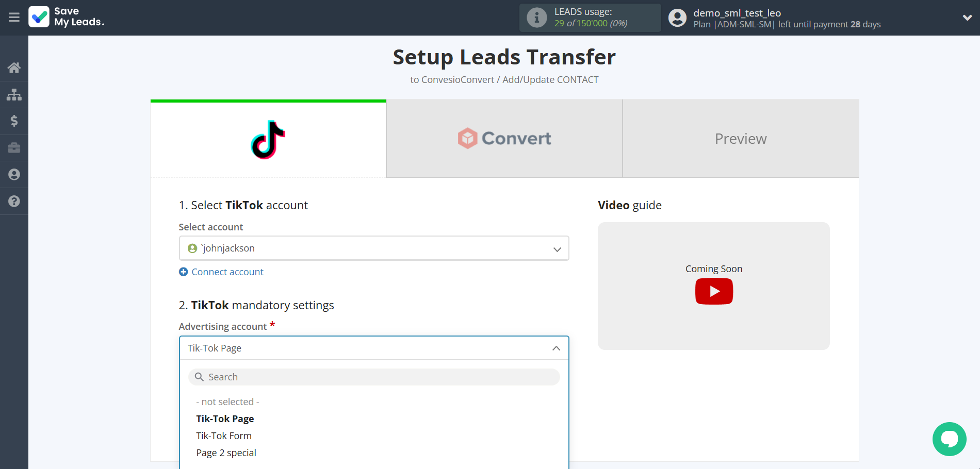Choose the 'Page 2 special' option

[226, 453]
